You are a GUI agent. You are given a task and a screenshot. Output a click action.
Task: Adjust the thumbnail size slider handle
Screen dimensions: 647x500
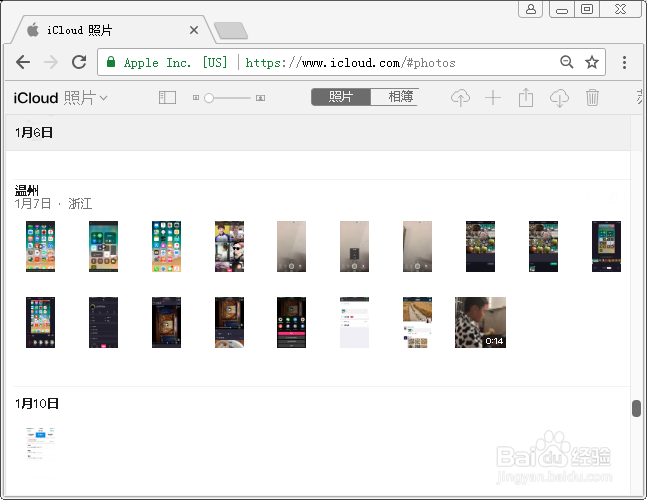coord(209,98)
